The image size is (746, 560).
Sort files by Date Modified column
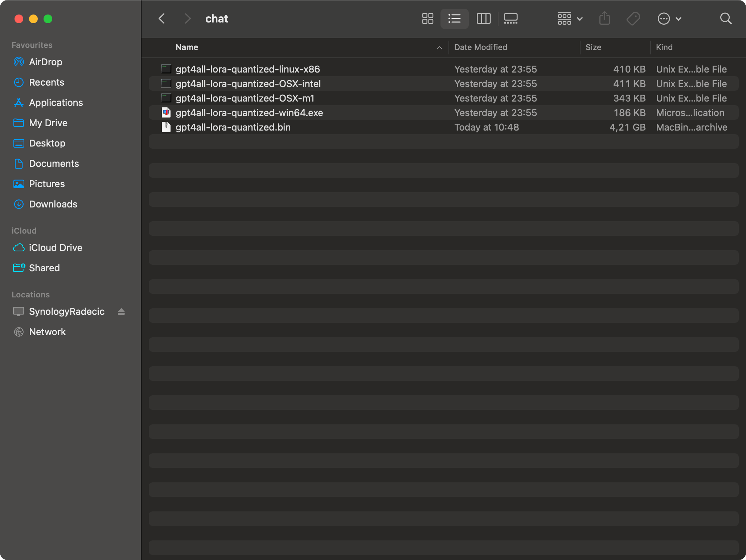[x=480, y=47]
